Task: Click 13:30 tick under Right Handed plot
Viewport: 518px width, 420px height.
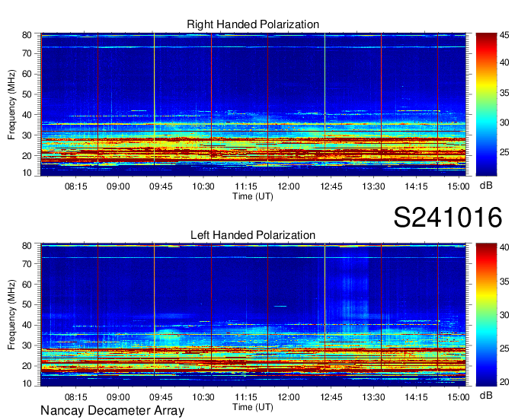Action: (x=373, y=186)
